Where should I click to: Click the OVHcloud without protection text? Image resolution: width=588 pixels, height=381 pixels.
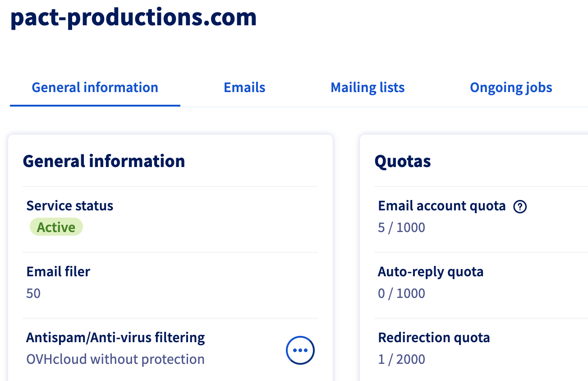pyautogui.click(x=115, y=359)
